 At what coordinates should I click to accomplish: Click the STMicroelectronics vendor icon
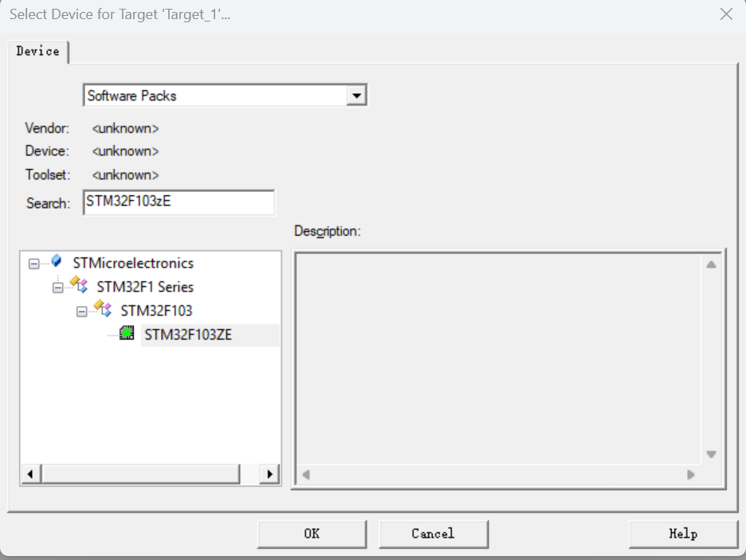point(56,262)
